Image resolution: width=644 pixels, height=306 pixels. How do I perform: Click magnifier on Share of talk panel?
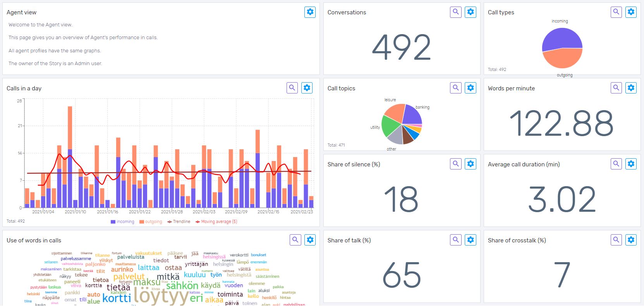456,240
